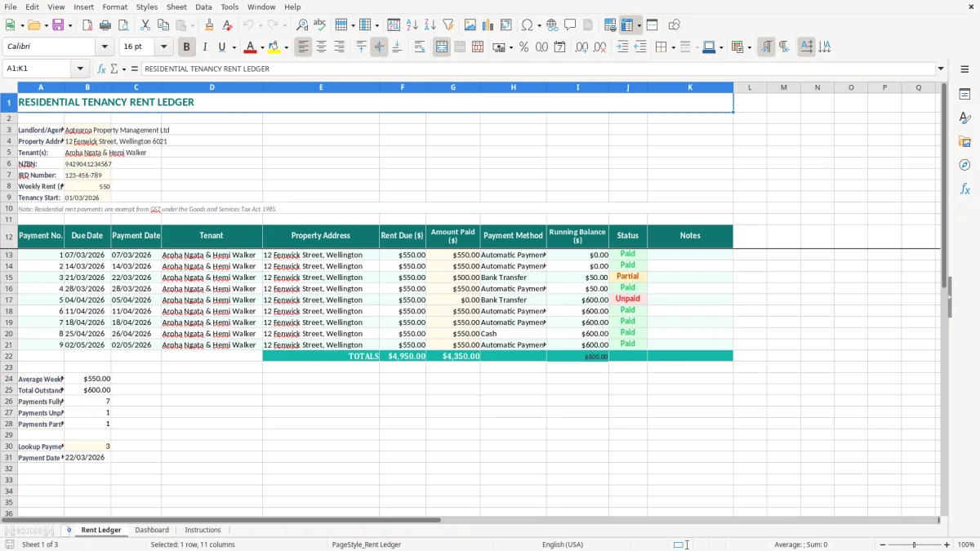Open the conditional formatting dropdown arrow

749,47
